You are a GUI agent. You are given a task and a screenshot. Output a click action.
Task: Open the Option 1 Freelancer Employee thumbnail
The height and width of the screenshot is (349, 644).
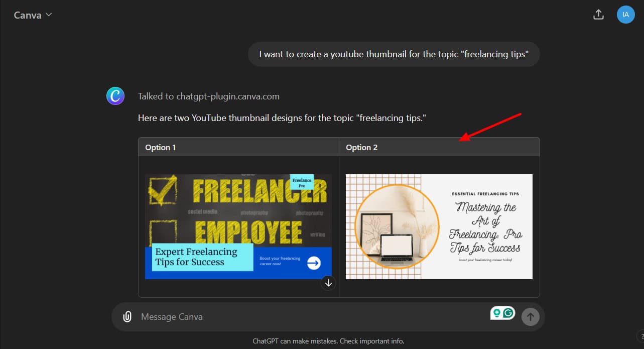tap(238, 226)
